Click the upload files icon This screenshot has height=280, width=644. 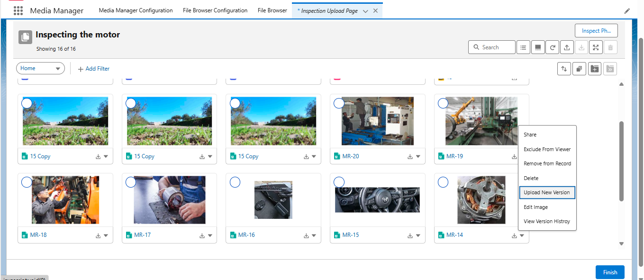coord(567,47)
